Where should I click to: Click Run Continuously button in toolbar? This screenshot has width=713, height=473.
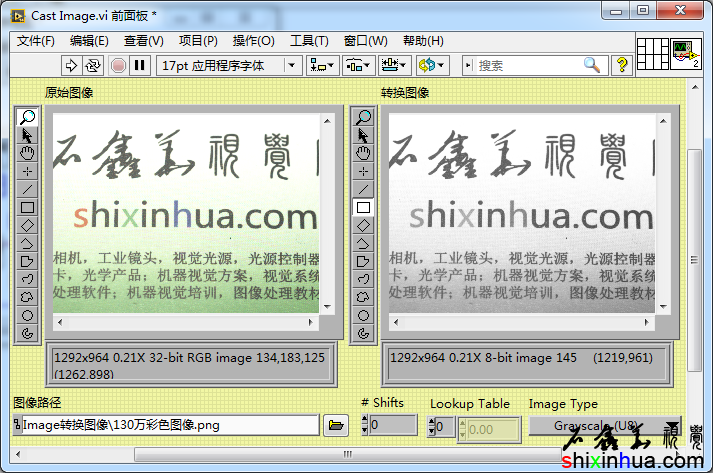[x=93, y=65]
